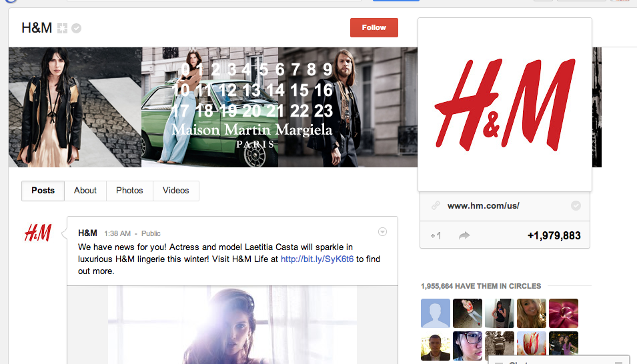637x364 pixels.
Task: Click the chain link icon beside www.hm.com/us/
Action: pyautogui.click(x=436, y=205)
